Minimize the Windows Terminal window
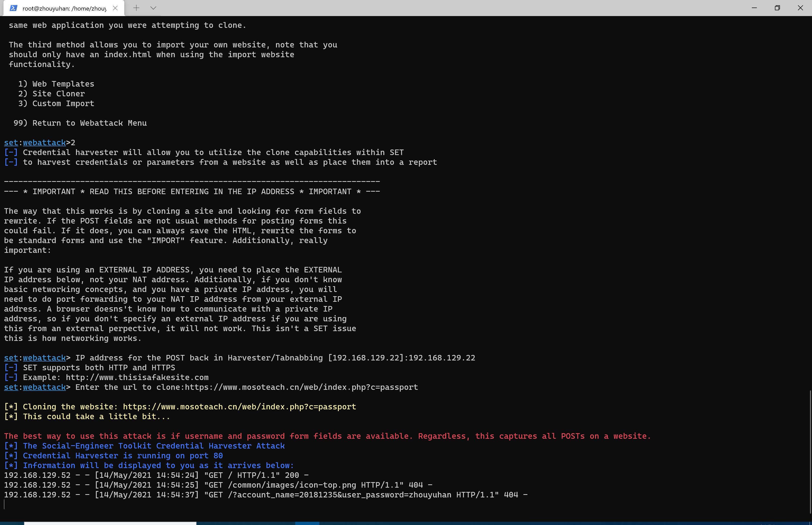 coord(754,8)
